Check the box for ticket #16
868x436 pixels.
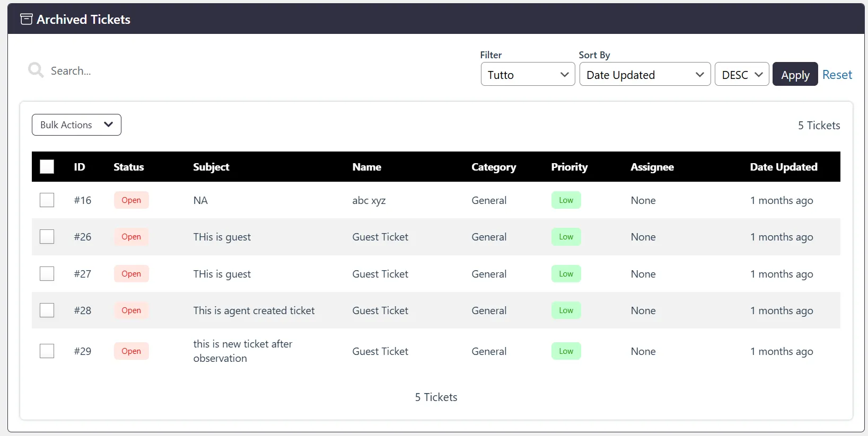click(x=47, y=200)
